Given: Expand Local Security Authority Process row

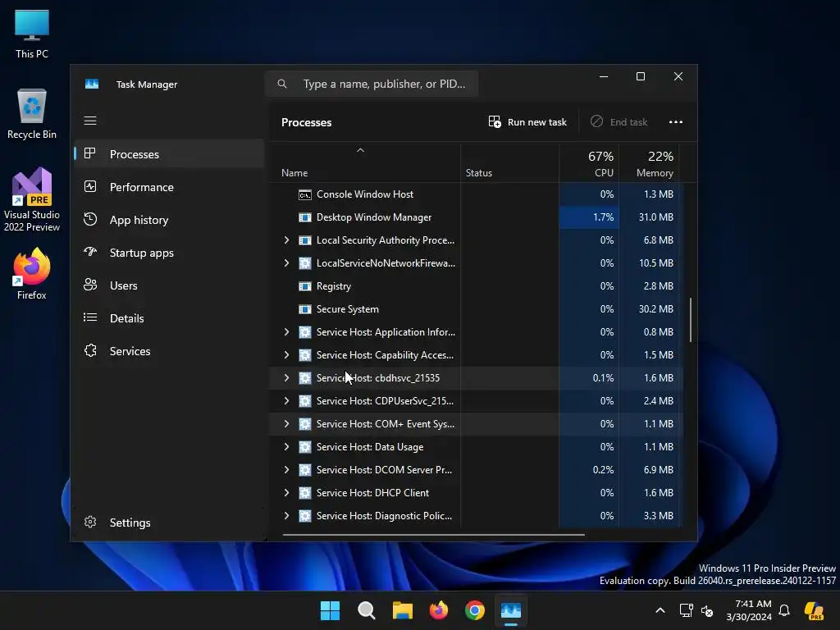Looking at the screenshot, I should 286,240.
